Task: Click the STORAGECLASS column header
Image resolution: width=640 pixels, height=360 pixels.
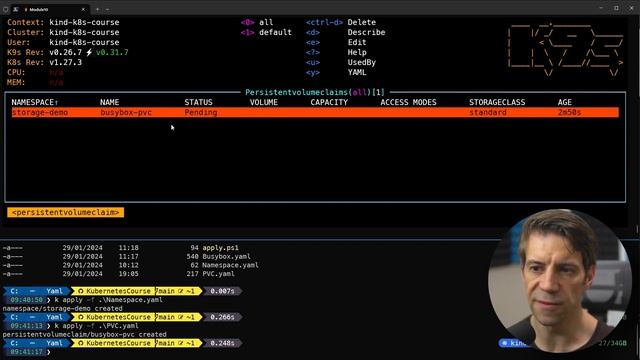Action: click(497, 102)
